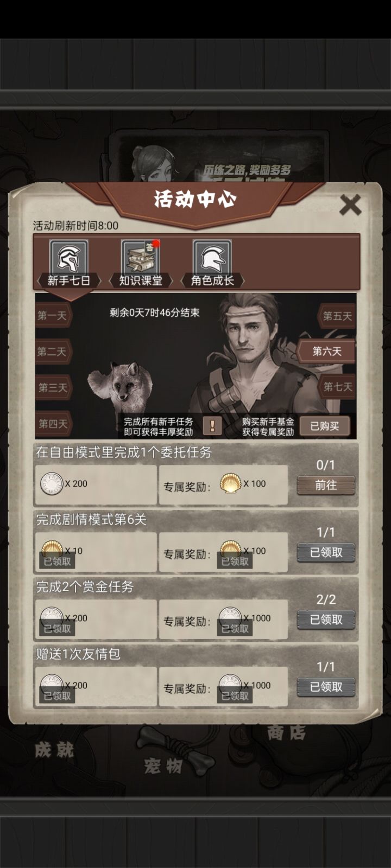This screenshot has width=391, height=868.
Task: Select the 第一天 tab
Action: click(52, 316)
